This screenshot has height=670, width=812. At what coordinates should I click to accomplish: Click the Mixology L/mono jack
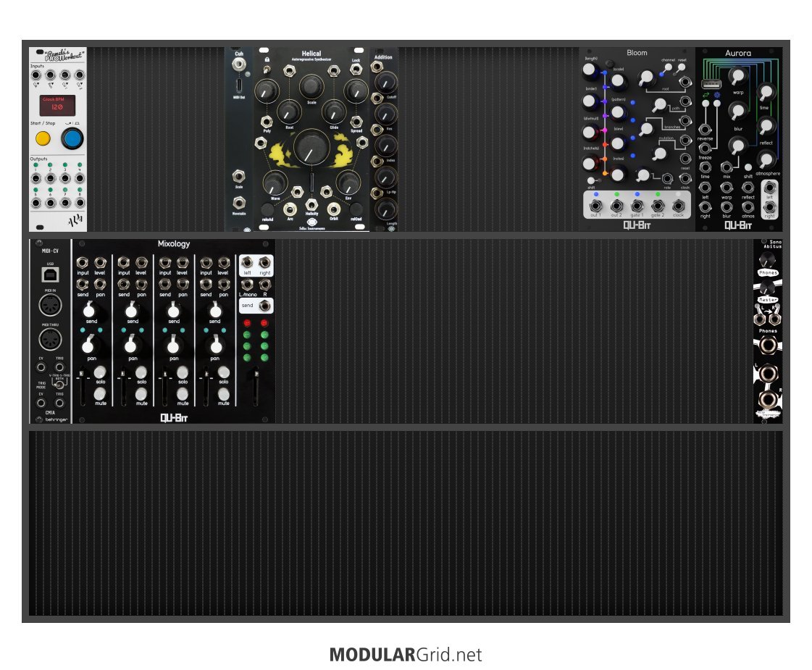(247, 284)
